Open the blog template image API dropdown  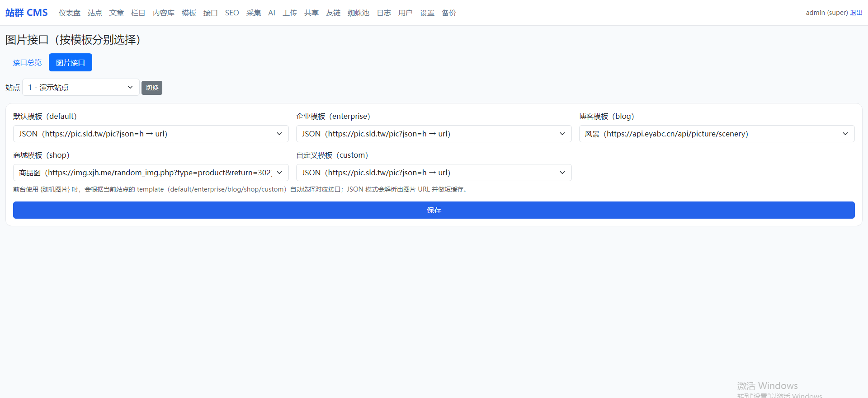[717, 134]
